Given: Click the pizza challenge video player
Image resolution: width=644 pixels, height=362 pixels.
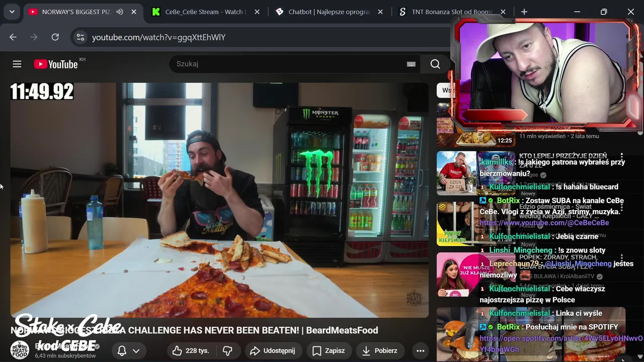Looking at the screenshot, I should click(219, 200).
